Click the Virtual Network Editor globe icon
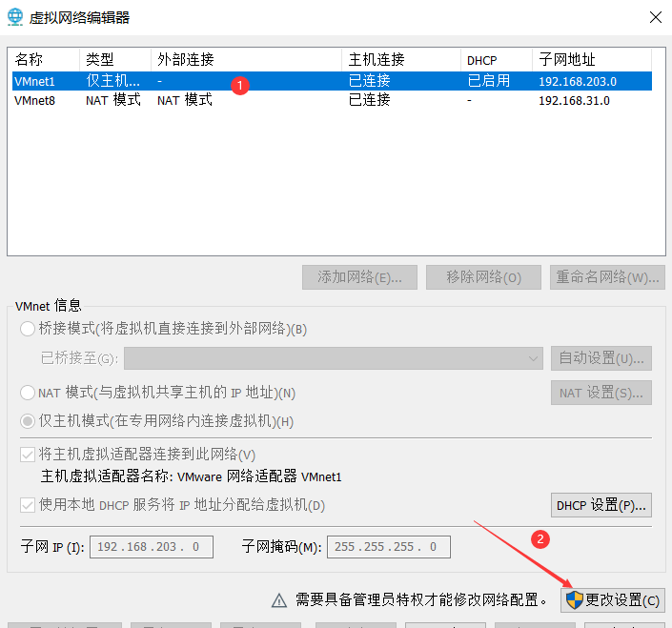This screenshot has width=672, height=628. click(15, 17)
